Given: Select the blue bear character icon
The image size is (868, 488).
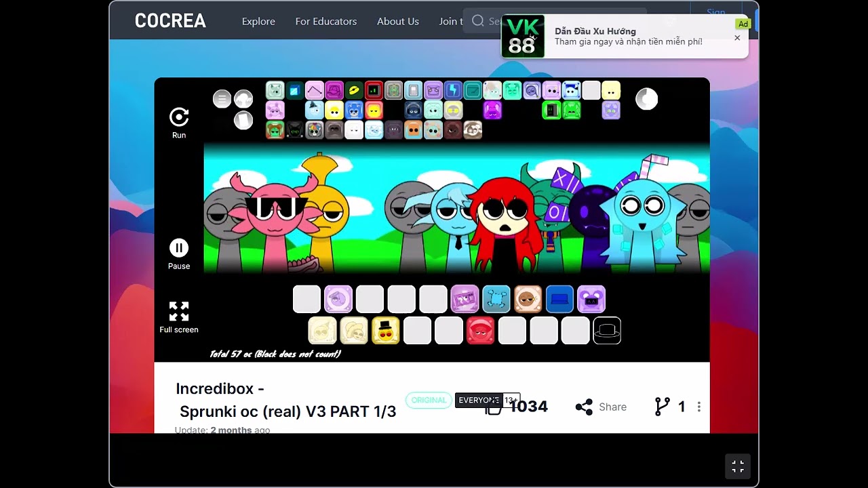Looking at the screenshot, I should tap(354, 110).
